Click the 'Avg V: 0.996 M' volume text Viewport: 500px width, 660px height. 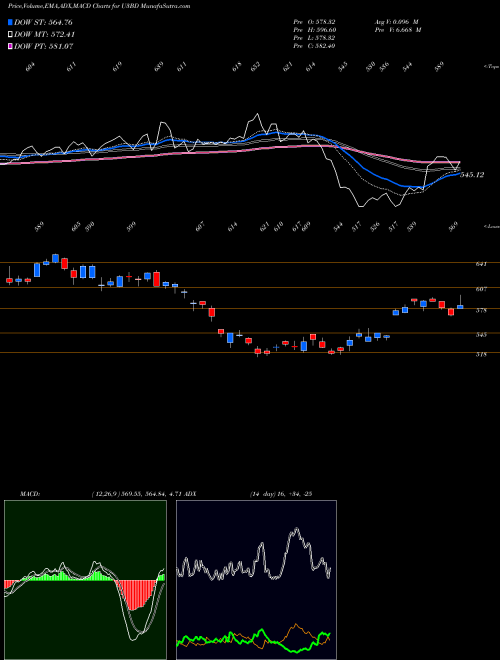397,21
